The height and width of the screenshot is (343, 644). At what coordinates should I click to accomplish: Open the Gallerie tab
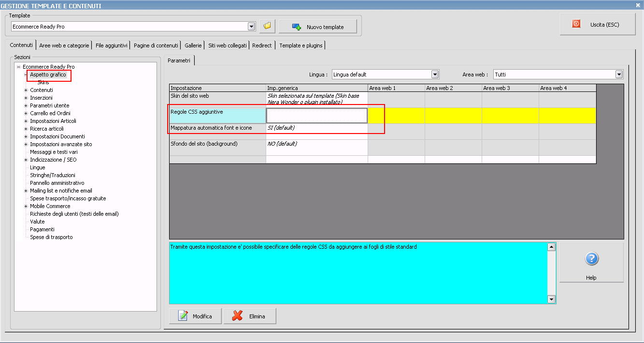click(193, 45)
